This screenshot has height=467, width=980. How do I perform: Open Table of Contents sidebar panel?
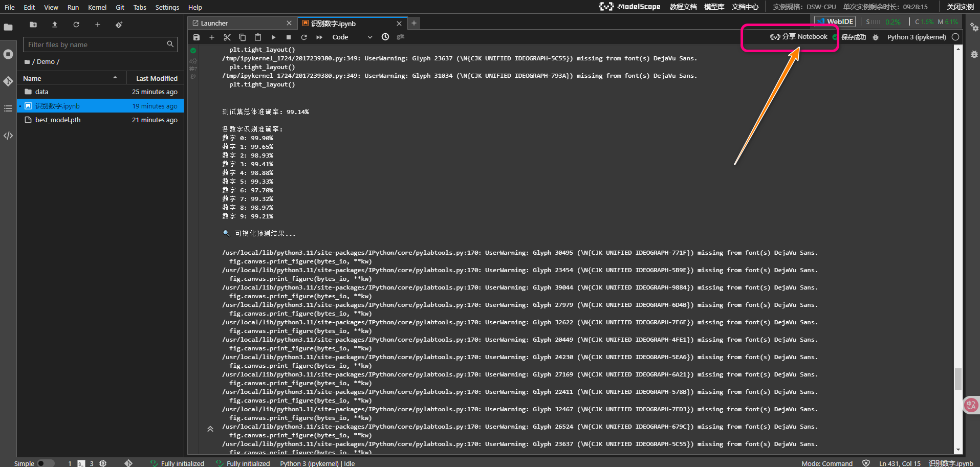8,108
